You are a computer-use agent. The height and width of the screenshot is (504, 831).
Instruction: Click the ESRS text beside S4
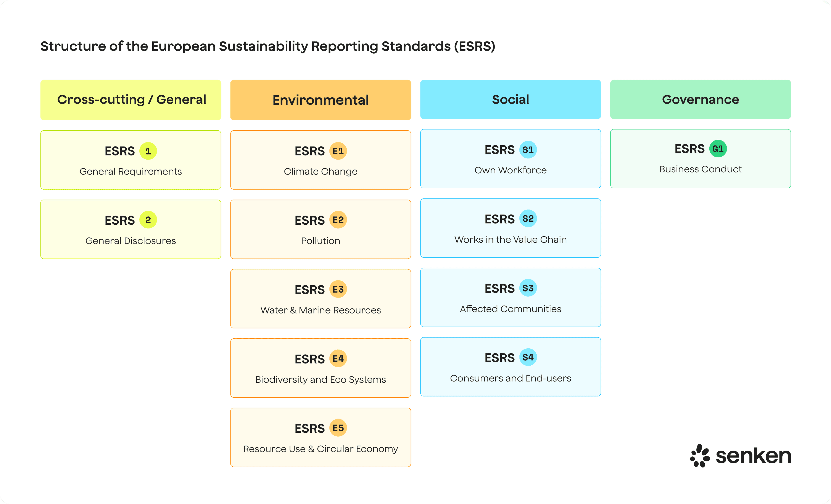click(x=499, y=358)
